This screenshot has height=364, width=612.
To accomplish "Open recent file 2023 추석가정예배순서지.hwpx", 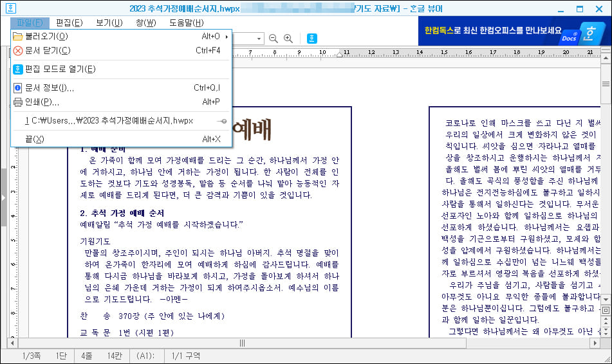I will coord(122,121).
